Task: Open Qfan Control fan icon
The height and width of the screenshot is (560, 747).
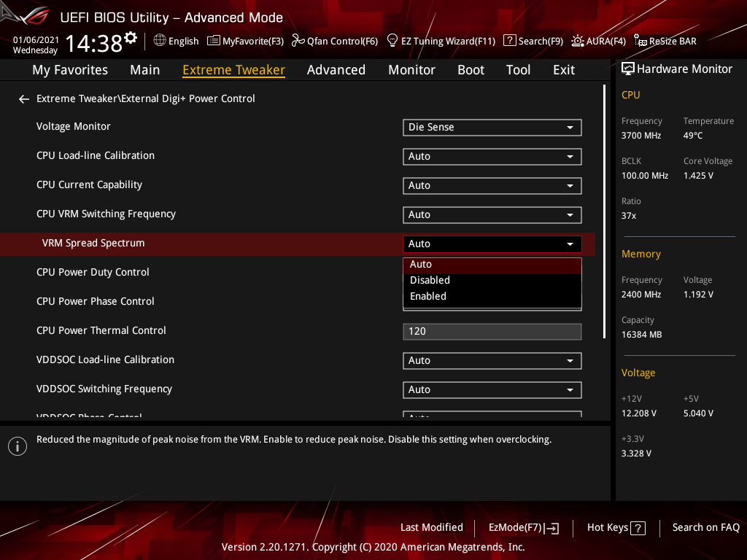Action: pos(298,41)
